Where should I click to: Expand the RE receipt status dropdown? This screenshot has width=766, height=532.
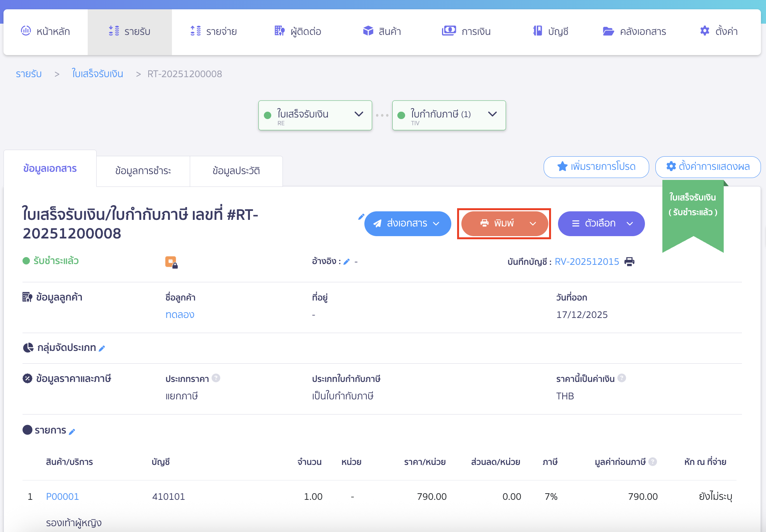tap(359, 114)
